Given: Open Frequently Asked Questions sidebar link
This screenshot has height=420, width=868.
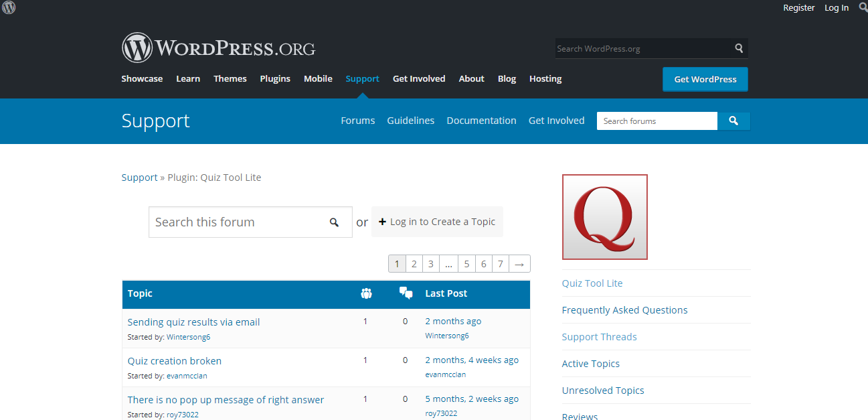Looking at the screenshot, I should coord(625,310).
